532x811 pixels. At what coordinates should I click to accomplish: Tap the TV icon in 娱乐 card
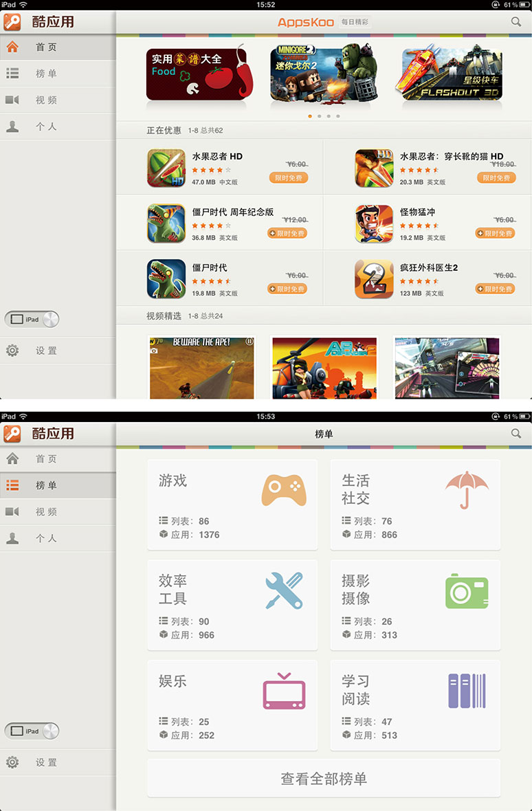point(284,692)
